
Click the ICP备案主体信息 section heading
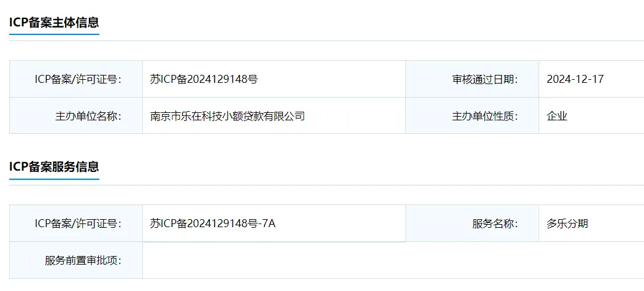click(54, 22)
